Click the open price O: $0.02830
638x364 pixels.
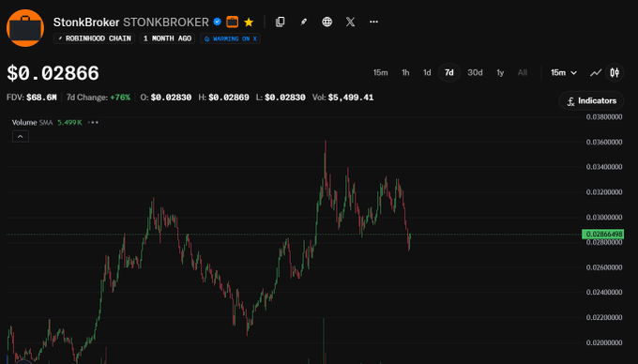point(166,98)
